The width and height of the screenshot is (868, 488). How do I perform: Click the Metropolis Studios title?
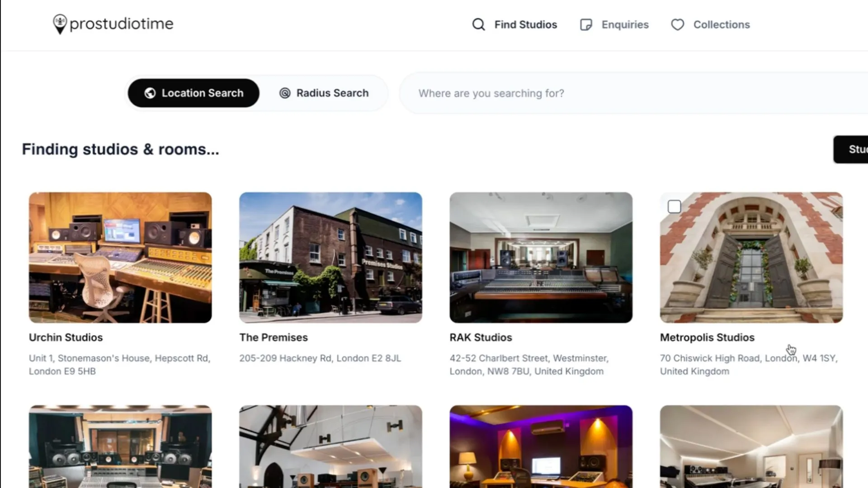click(x=707, y=338)
